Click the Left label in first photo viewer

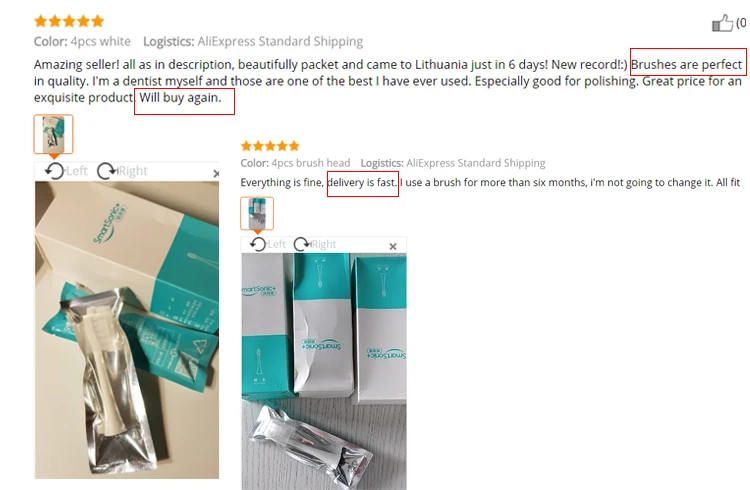click(77, 171)
